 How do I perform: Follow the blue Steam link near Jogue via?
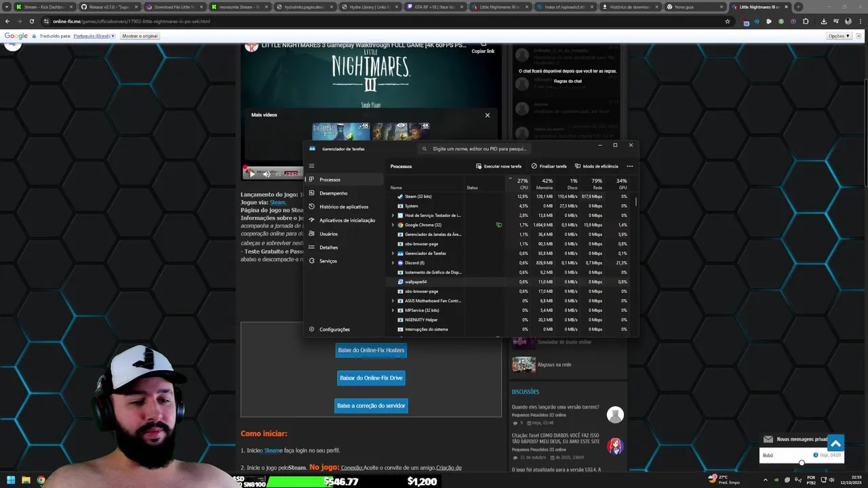coord(277,203)
